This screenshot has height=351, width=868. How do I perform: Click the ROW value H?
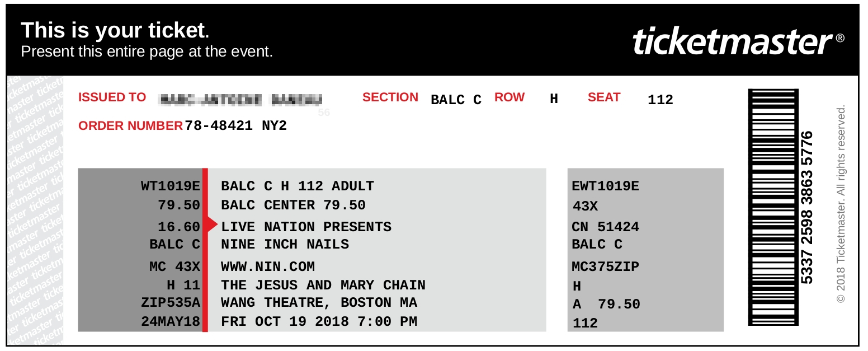click(554, 99)
